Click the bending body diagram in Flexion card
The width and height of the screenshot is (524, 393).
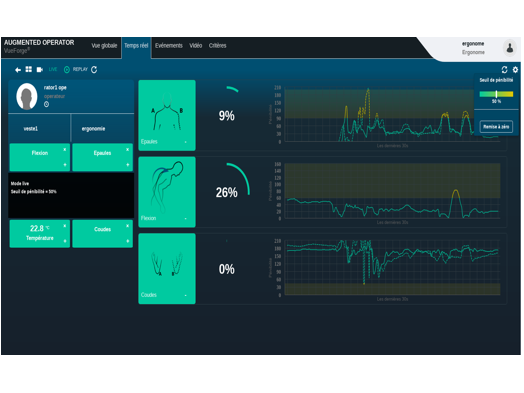[x=167, y=187]
